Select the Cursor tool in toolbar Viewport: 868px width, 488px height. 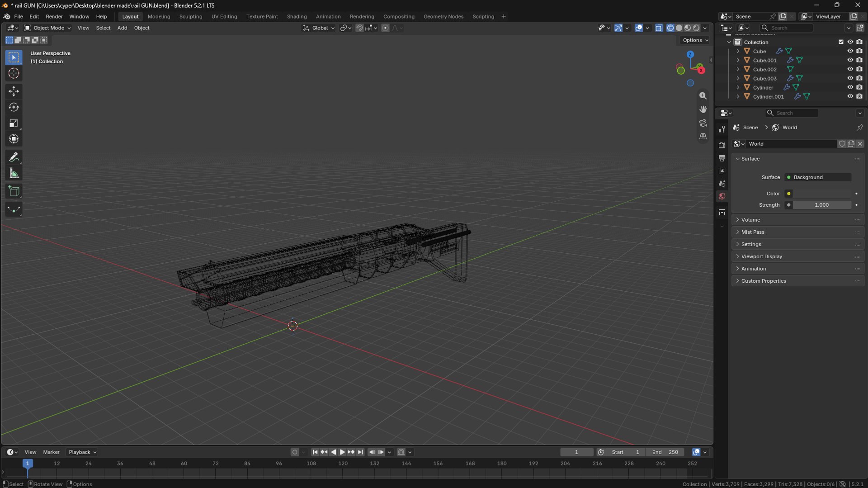14,73
